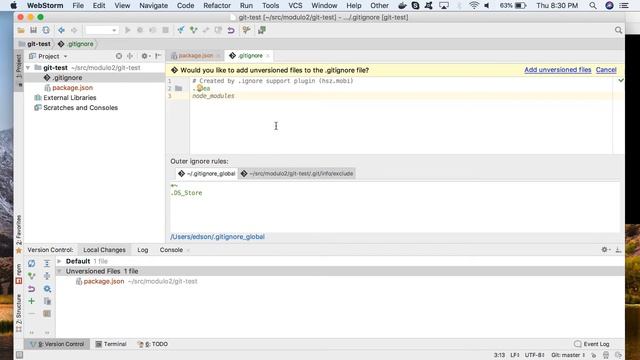Open macOS Spotlight search
This screenshot has width=640, height=360.
593,5
